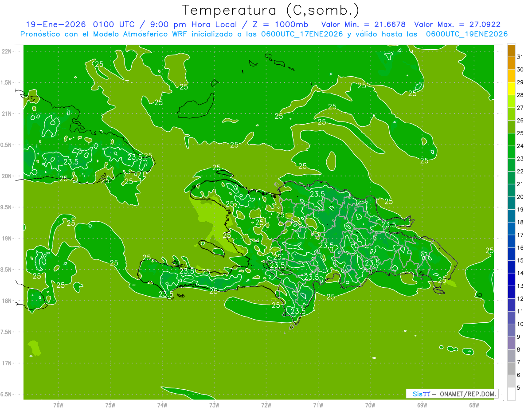532x411 pixels.
Task: Click the '69W' longitude axis label
Action: (422, 405)
